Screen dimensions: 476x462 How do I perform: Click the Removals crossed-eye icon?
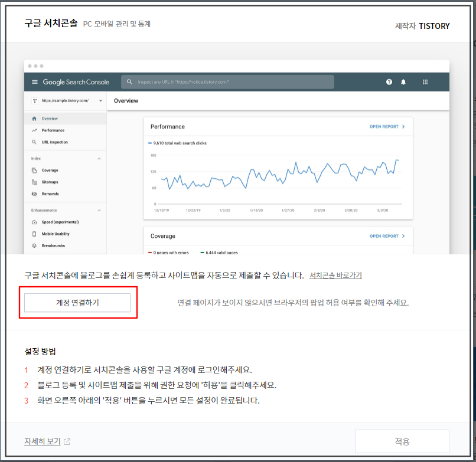(x=34, y=194)
